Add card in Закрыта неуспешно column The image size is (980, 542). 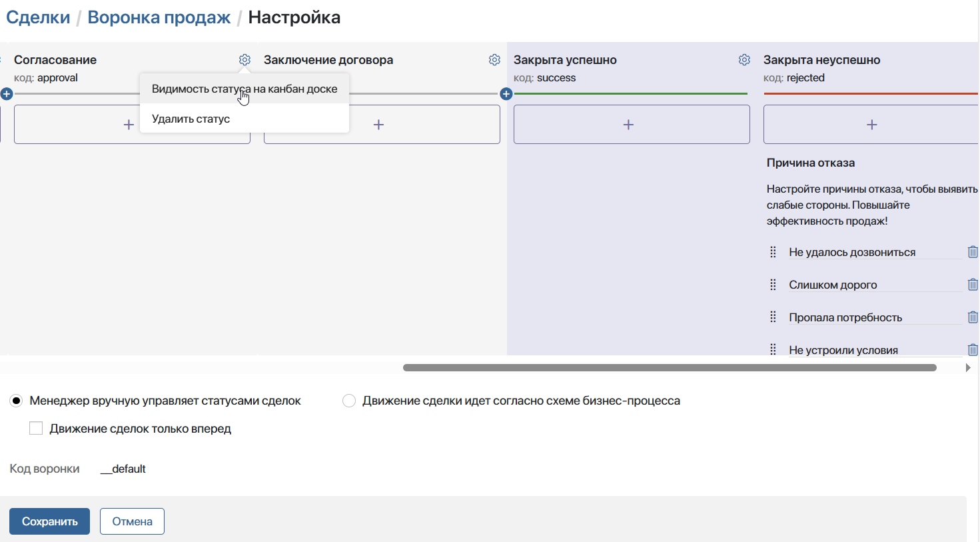pos(871,125)
